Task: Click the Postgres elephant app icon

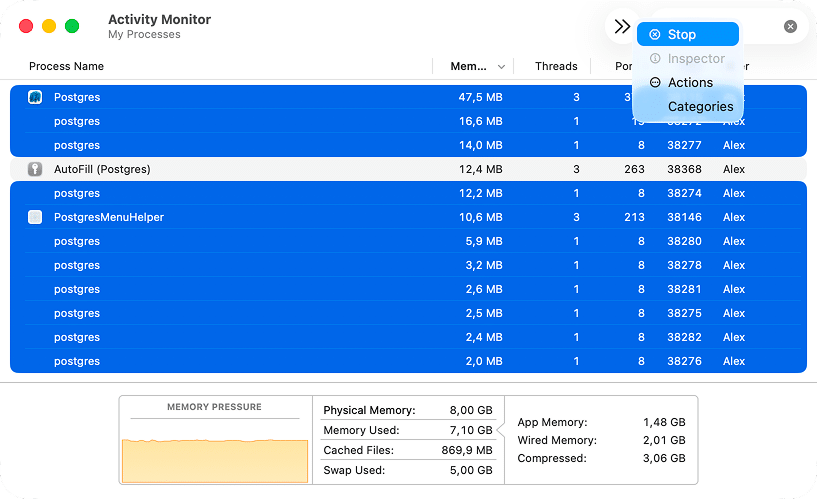Action: pyautogui.click(x=35, y=98)
